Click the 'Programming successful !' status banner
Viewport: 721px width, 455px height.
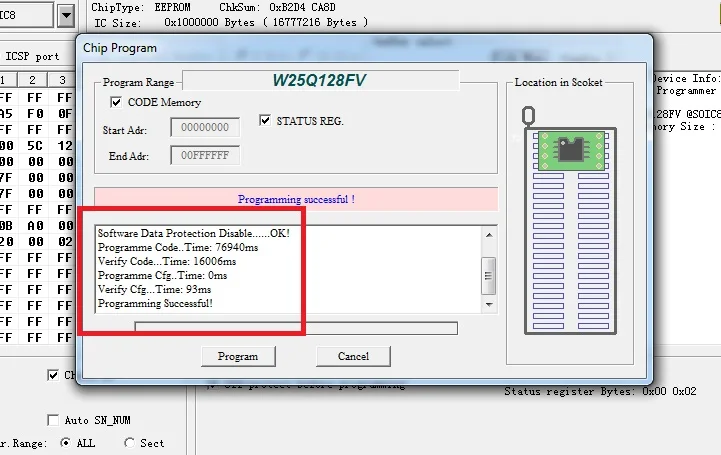(x=296, y=199)
